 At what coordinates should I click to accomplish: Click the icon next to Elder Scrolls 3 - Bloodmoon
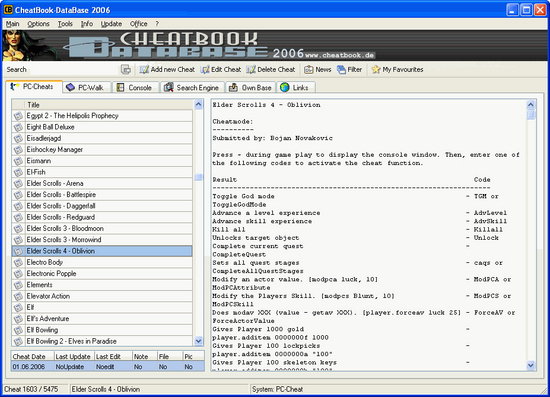(18, 228)
